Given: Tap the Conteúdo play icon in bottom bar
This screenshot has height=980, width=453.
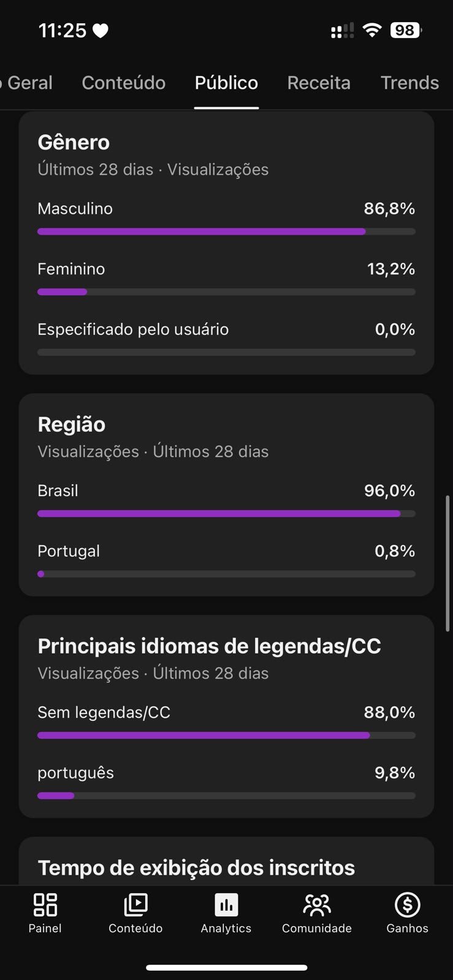Looking at the screenshot, I should [x=135, y=904].
